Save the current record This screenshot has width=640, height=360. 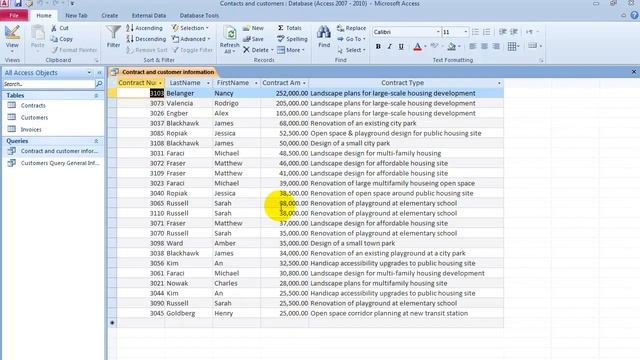(x=253, y=39)
